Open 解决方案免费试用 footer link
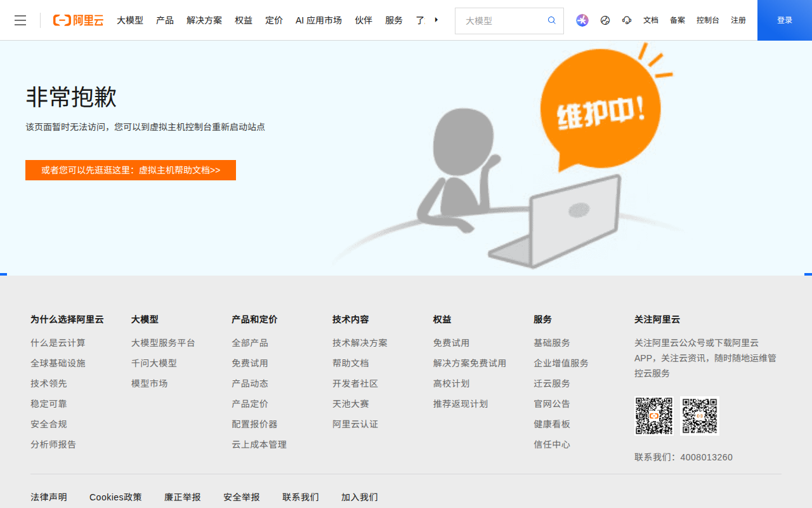The width and height of the screenshot is (812, 508). (x=469, y=363)
